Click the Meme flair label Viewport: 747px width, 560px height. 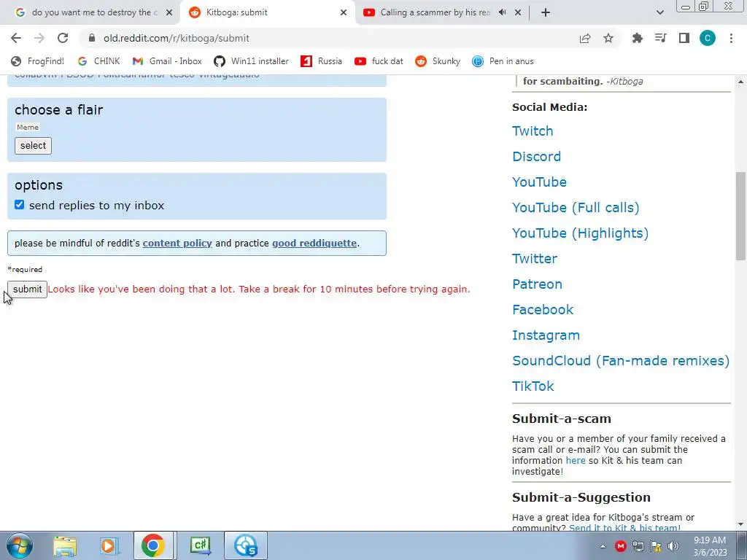(x=28, y=127)
